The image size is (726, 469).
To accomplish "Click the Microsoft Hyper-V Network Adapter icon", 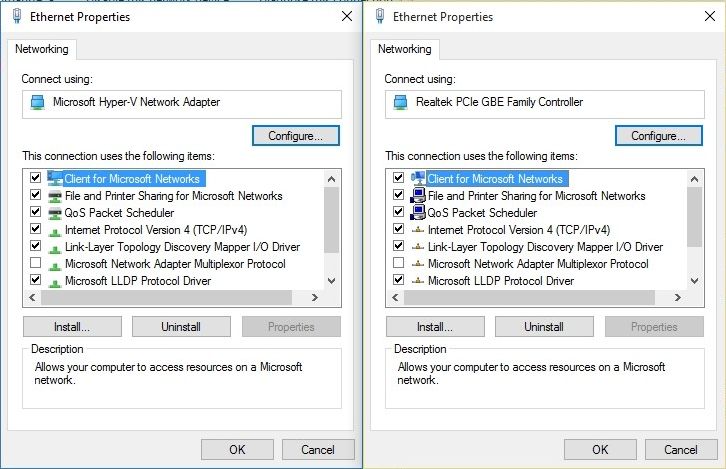I will tap(38, 102).
